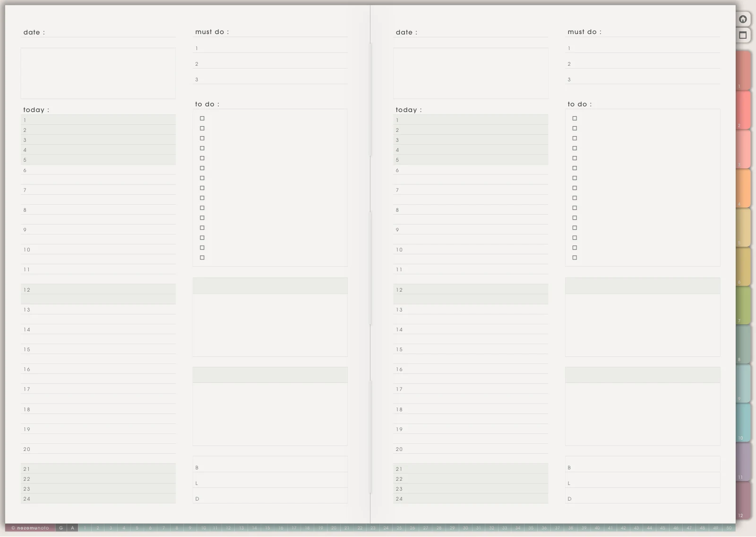Screen dimensions: 756x537
Task: Click blank box under date on right page
Action: pos(471,73)
